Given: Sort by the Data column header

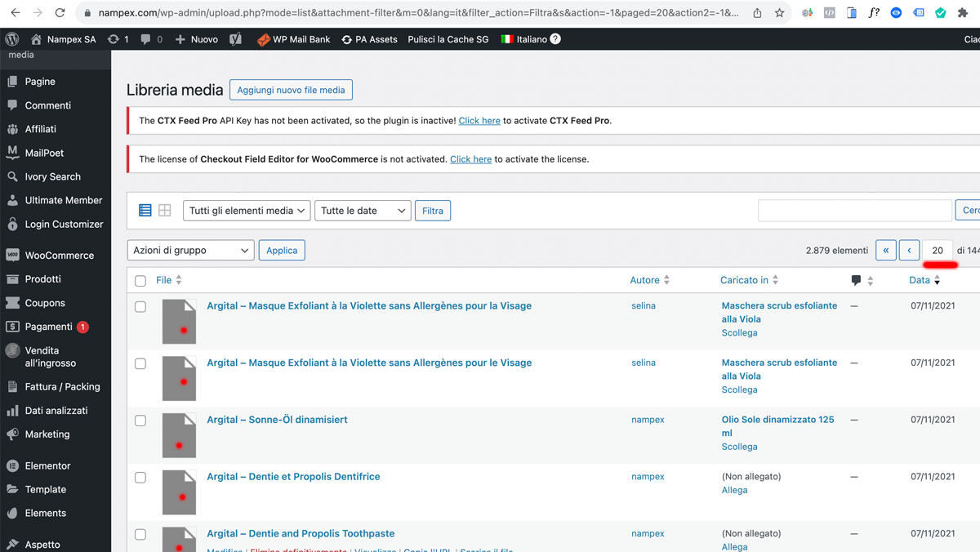Looking at the screenshot, I should [x=925, y=280].
